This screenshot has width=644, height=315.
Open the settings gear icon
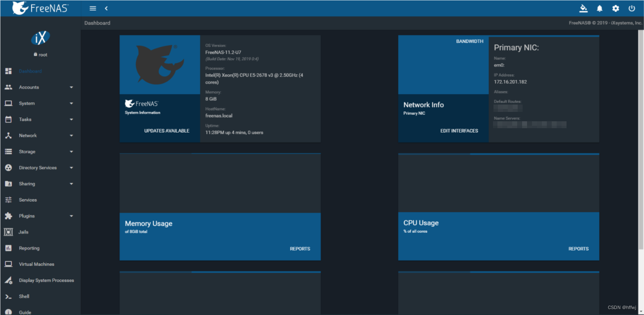(615, 8)
